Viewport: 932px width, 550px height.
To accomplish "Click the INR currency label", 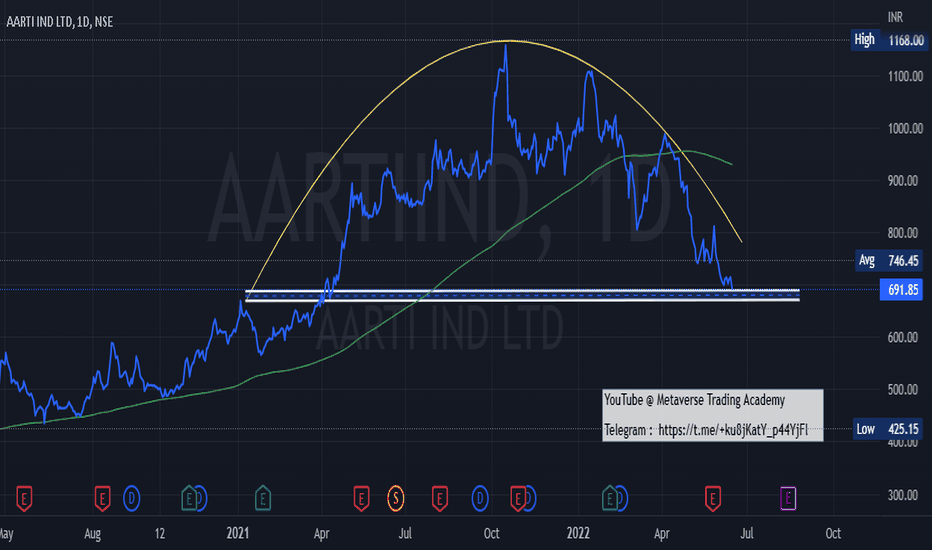I will coord(895,17).
